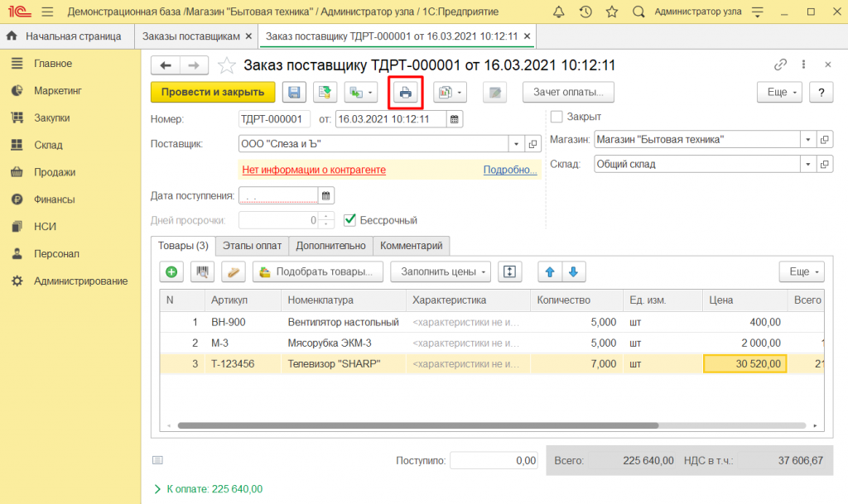Screen dimensions: 848x504
Task: Move the selected row up with blue arrow
Action: [x=549, y=271]
